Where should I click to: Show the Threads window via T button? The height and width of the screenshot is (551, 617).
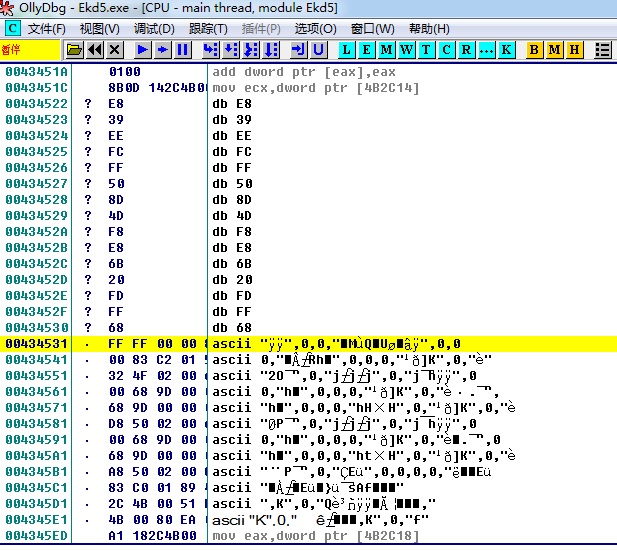(x=427, y=49)
